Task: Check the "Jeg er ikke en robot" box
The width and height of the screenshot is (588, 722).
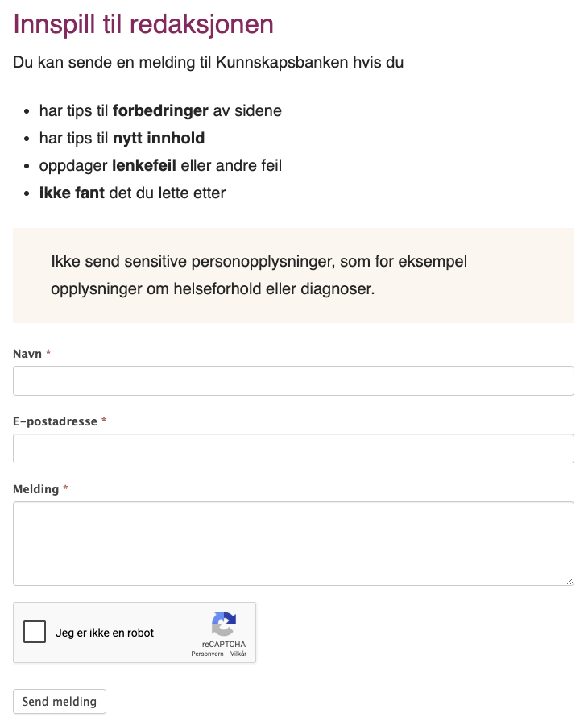Action: (x=35, y=633)
